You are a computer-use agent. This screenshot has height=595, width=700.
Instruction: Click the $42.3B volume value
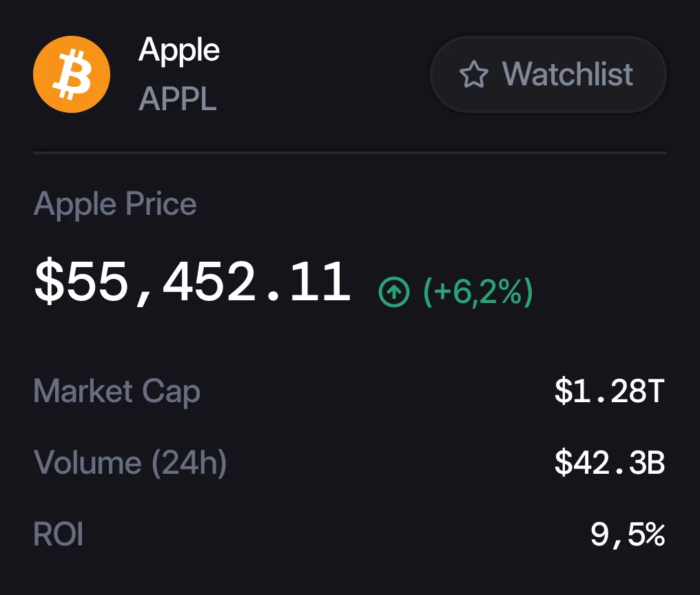click(x=609, y=462)
